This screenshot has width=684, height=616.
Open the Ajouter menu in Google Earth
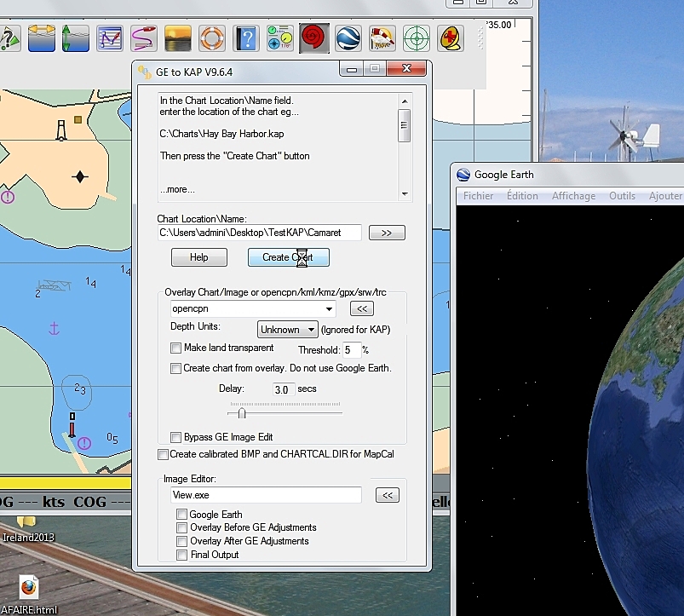[x=665, y=196]
